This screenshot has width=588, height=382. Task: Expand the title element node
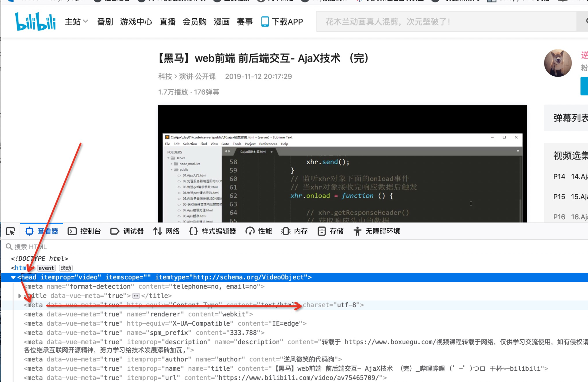[20, 296]
